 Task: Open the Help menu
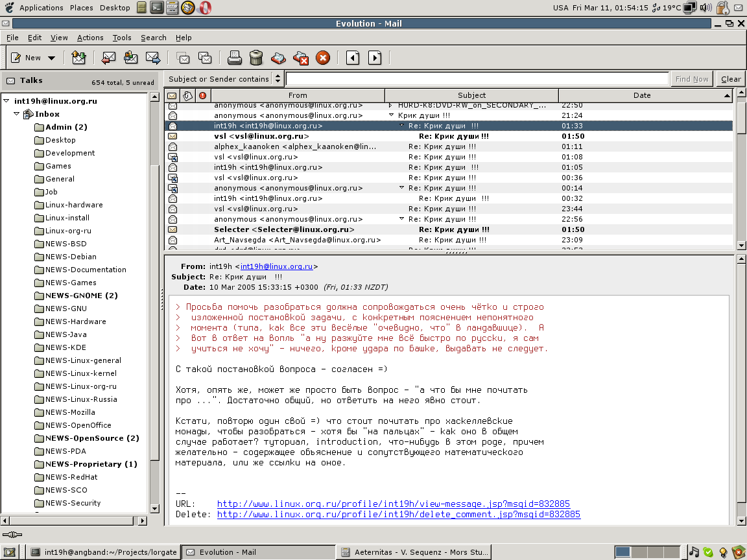[x=184, y=38]
